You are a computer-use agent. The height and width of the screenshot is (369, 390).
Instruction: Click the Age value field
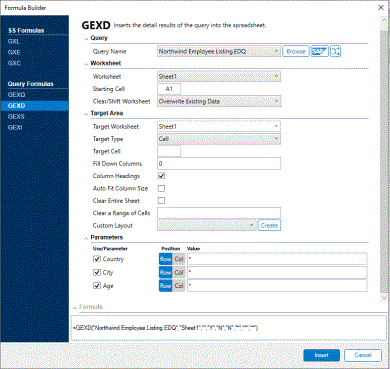pos(277,286)
